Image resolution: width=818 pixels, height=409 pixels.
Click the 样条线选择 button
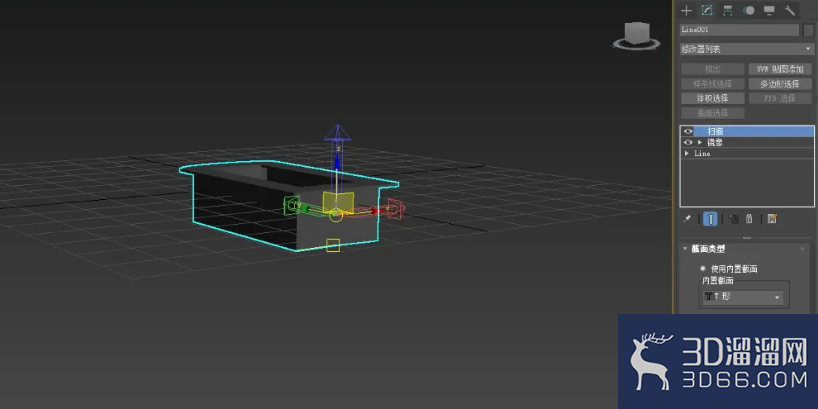713,83
